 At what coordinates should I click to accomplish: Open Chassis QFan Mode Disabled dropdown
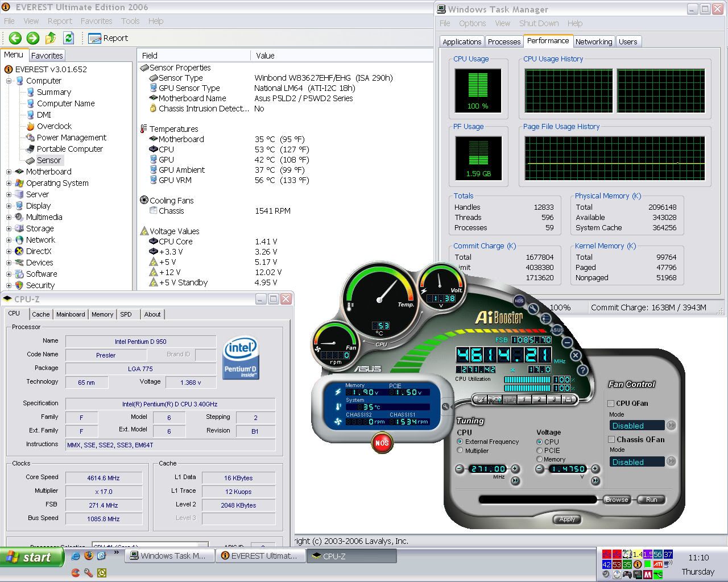[x=671, y=461]
